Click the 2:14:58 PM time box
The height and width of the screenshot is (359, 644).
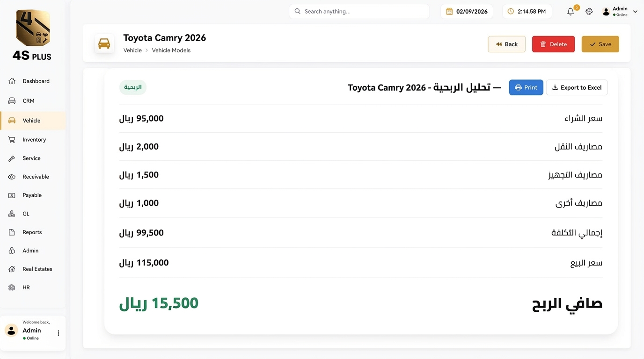[527, 11]
